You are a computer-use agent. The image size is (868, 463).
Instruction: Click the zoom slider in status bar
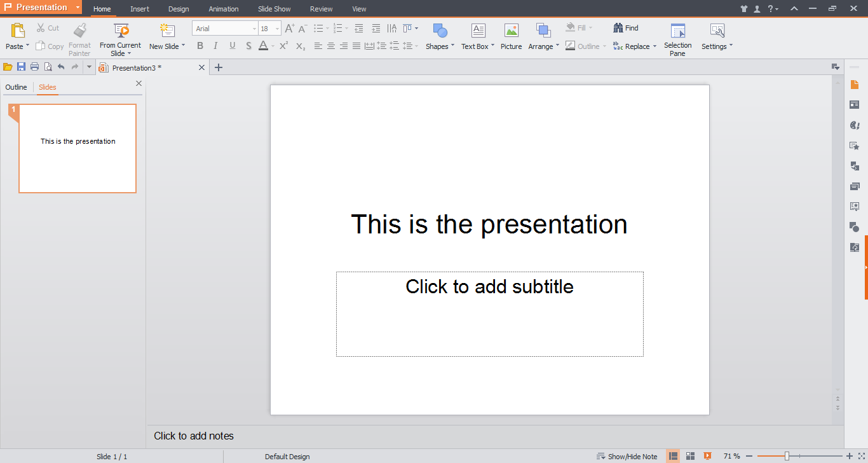(787, 456)
